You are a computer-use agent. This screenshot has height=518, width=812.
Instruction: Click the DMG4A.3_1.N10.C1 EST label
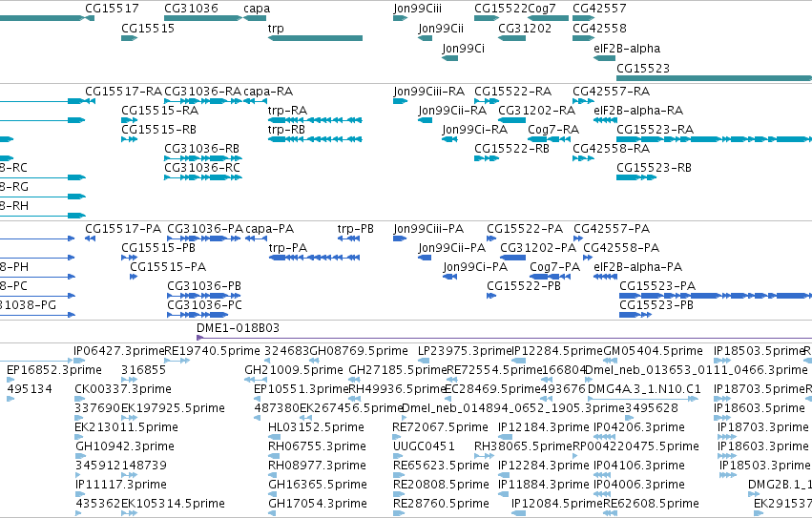point(644,389)
